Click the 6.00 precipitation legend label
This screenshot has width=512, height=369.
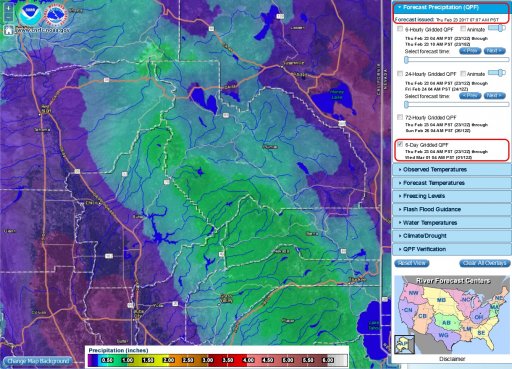click(x=328, y=360)
